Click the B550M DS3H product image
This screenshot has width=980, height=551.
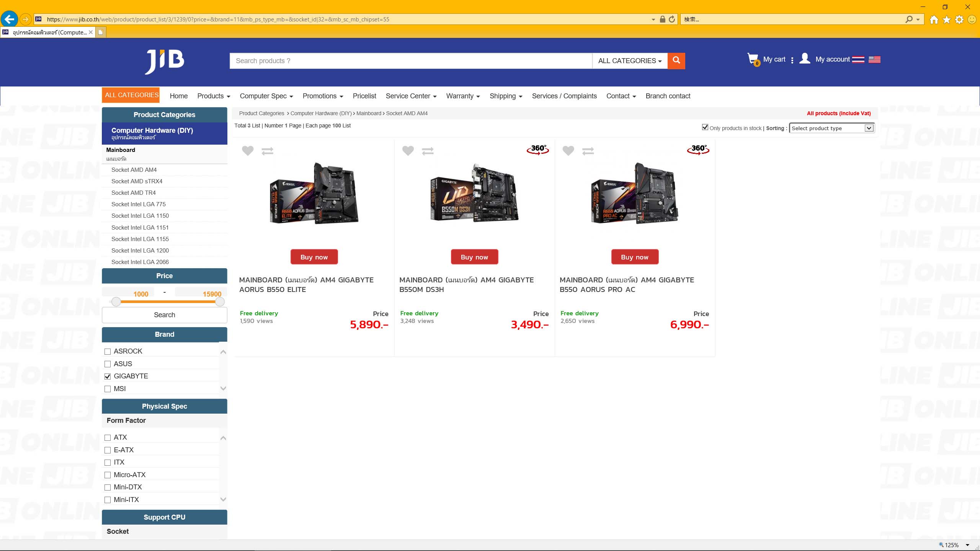coord(474,193)
